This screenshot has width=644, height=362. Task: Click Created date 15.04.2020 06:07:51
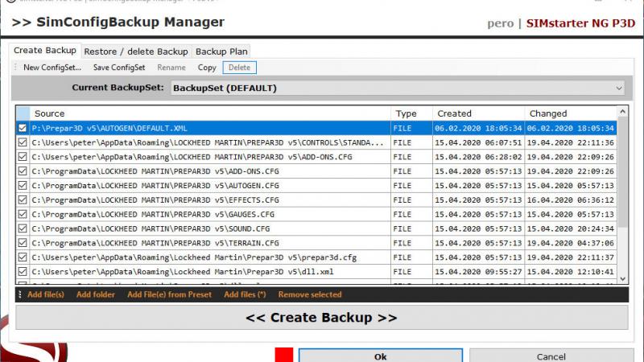click(x=478, y=143)
